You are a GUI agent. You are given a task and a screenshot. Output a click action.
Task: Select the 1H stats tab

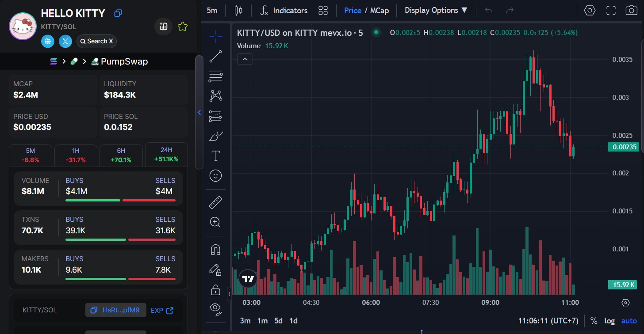(x=76, y=155)
